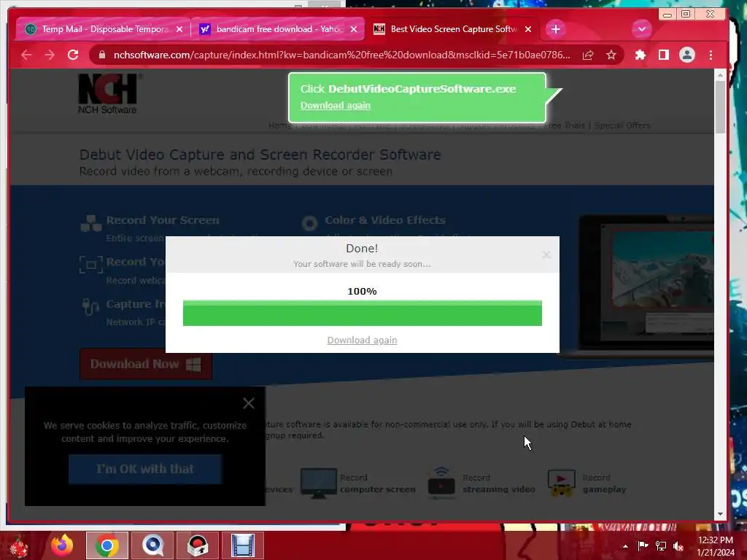Click the network tray icon

click(x=661, y=545)
